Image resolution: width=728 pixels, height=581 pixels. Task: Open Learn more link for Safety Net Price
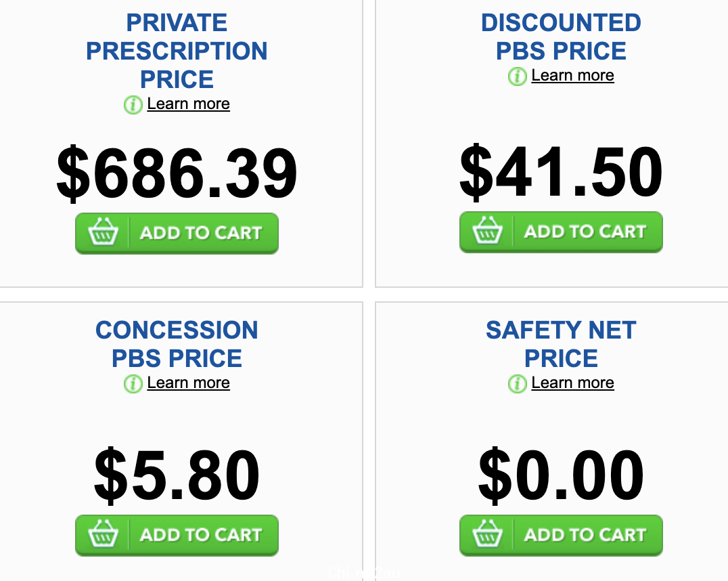pos(572,383)
